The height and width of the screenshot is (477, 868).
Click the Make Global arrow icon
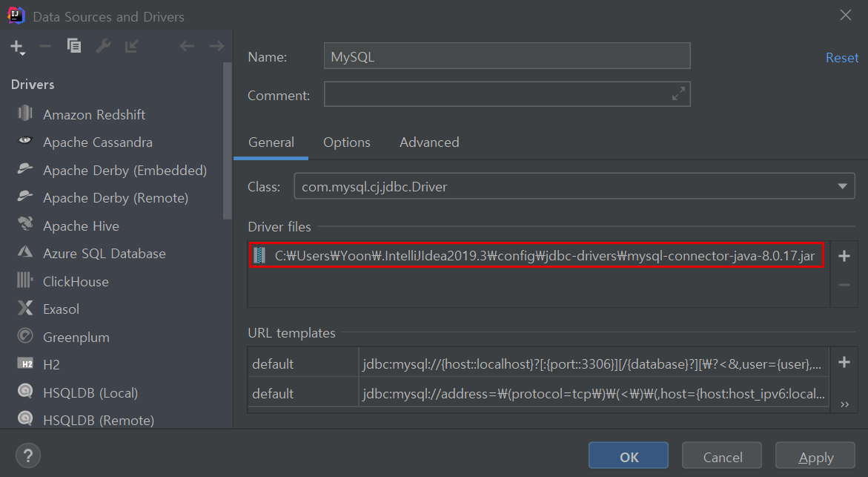(132, 46)
